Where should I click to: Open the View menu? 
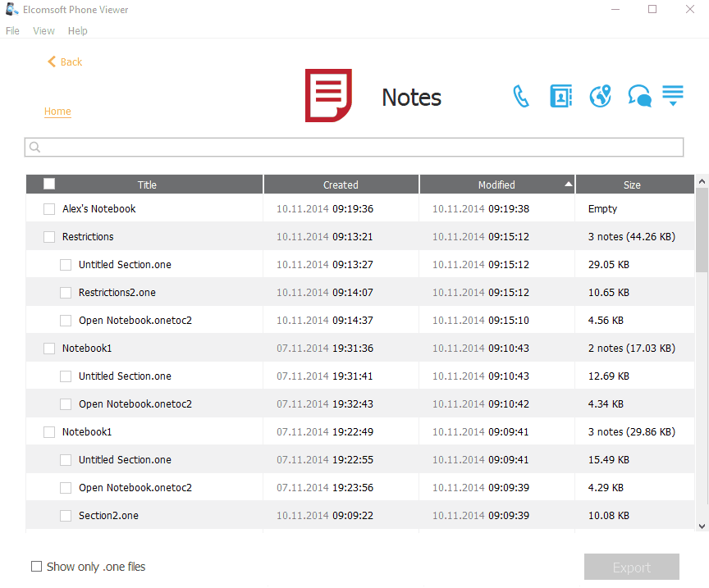43,31
